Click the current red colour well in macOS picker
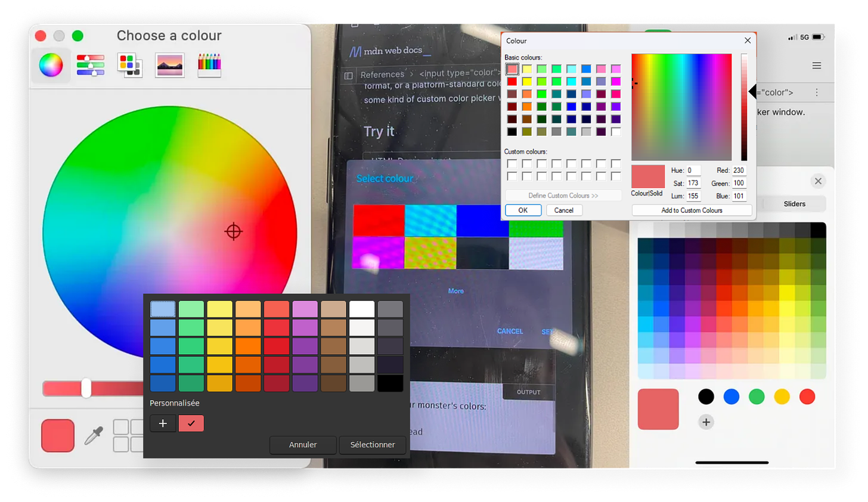 [58, 435]
